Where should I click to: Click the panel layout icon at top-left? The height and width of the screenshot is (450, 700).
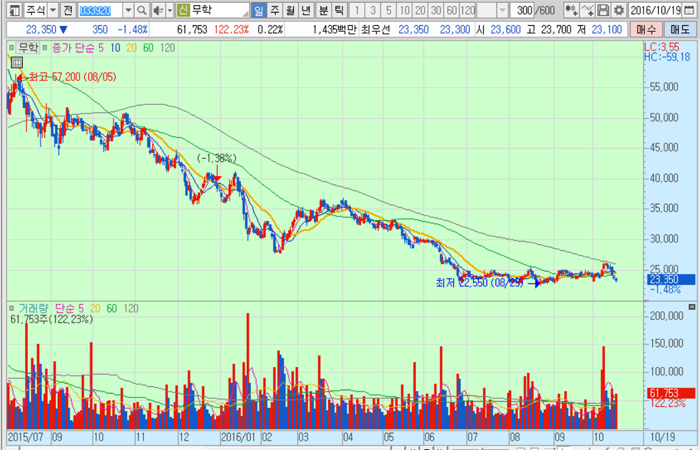11,10
